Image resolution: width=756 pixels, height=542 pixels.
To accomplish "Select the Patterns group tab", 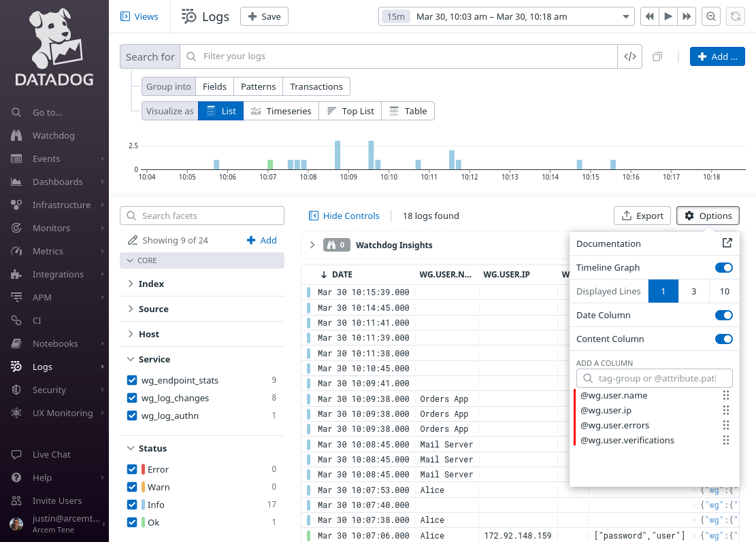I will (259, 87).
